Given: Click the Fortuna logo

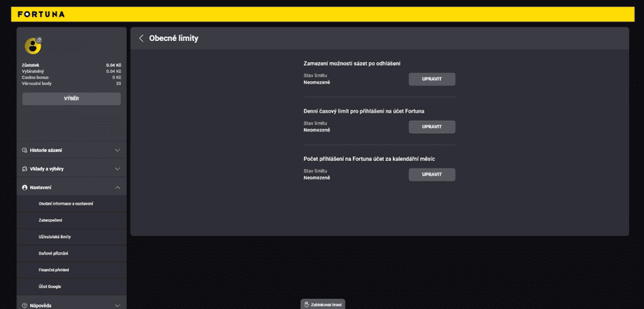Looking at the screenshot, I should coord(41,14).
